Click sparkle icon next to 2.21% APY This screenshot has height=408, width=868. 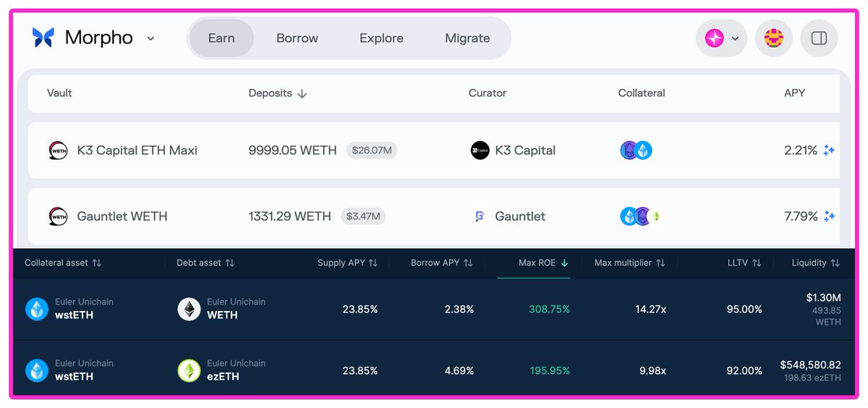pyautogui.click(x=829, y=150)
